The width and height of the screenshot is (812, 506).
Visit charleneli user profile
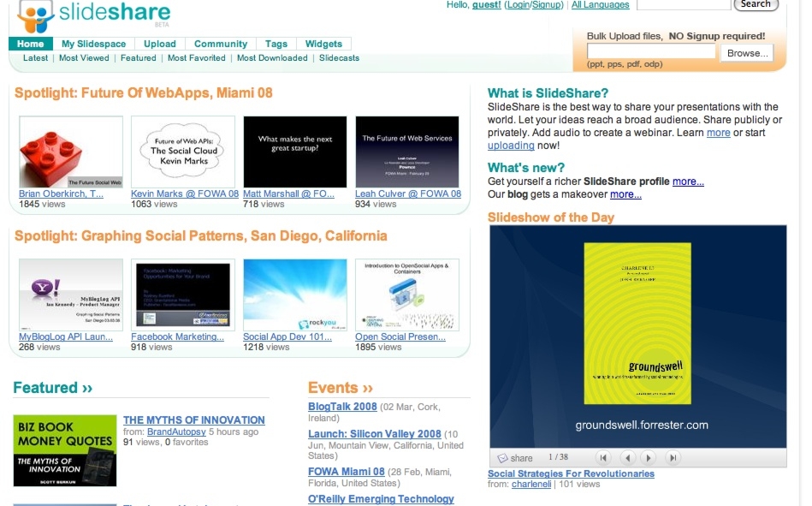coord(531,485)
